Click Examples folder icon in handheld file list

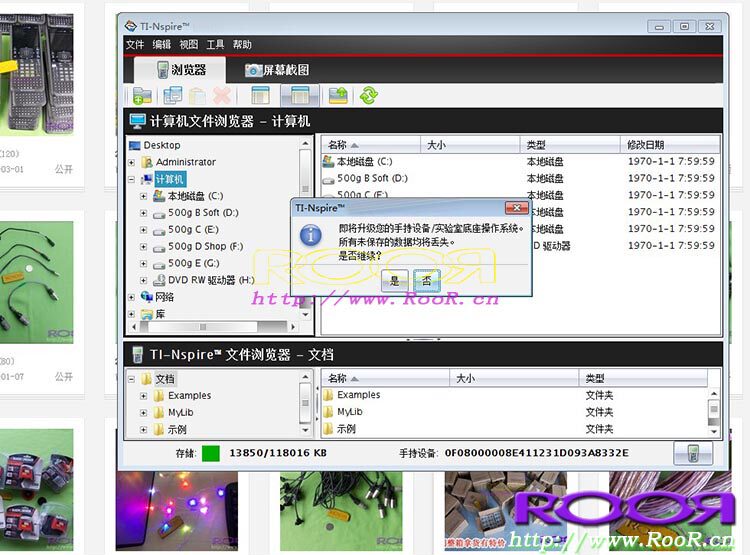coord(328,395)
